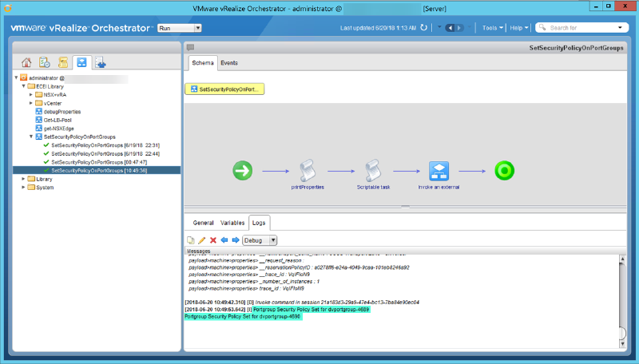
Task: Select the Workflows view icon
Action: [x=82, y=62]
